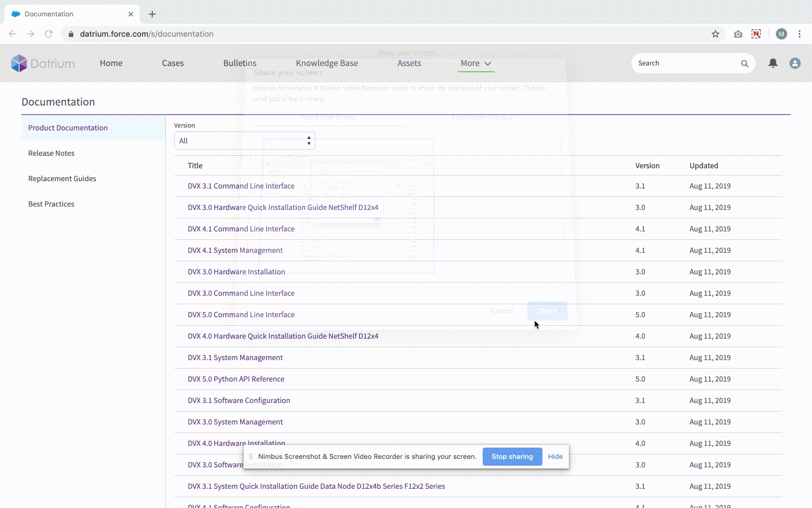The height and width of the screenshot is (508, 812).
Task: Open the Nimbus extension icon
Action: point(756,34)
